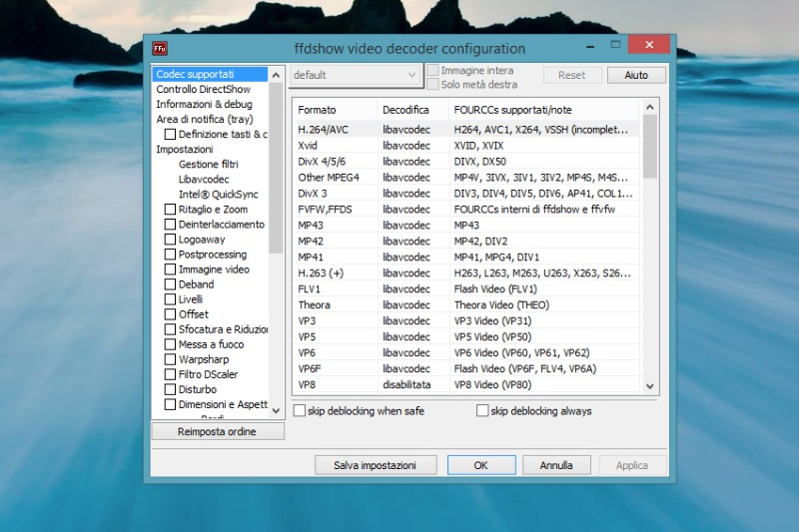Check skip deblocking when safe
The height and width of the screenshot is (532, 799).
(x=300, y=411)
